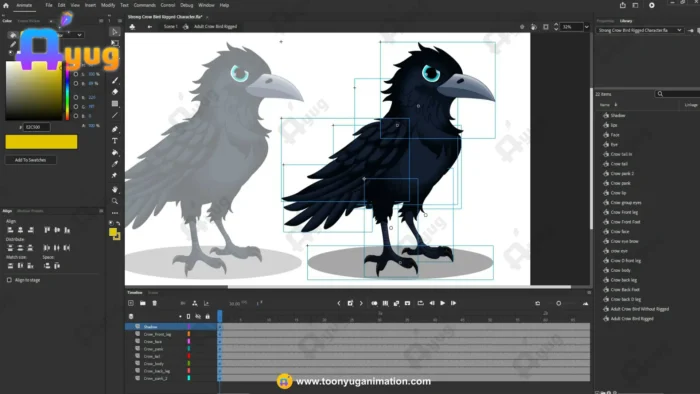Select the Paint Bucket tool

[115, 152]
